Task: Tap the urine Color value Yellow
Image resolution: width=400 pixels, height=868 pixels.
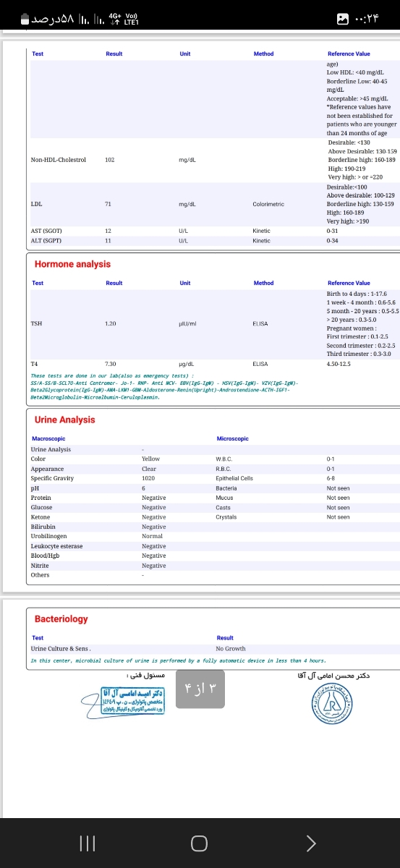Action: pyautogui.click(x=150, y=459)
